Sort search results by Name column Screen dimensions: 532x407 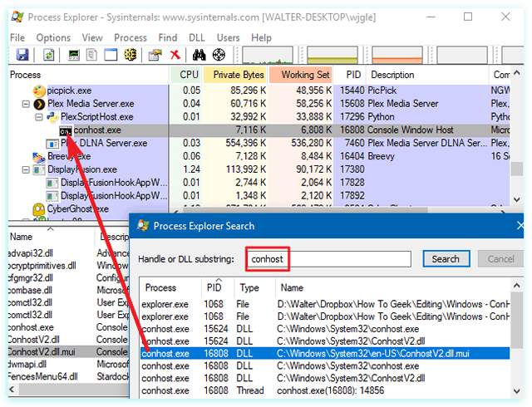(x=392, y=288)
